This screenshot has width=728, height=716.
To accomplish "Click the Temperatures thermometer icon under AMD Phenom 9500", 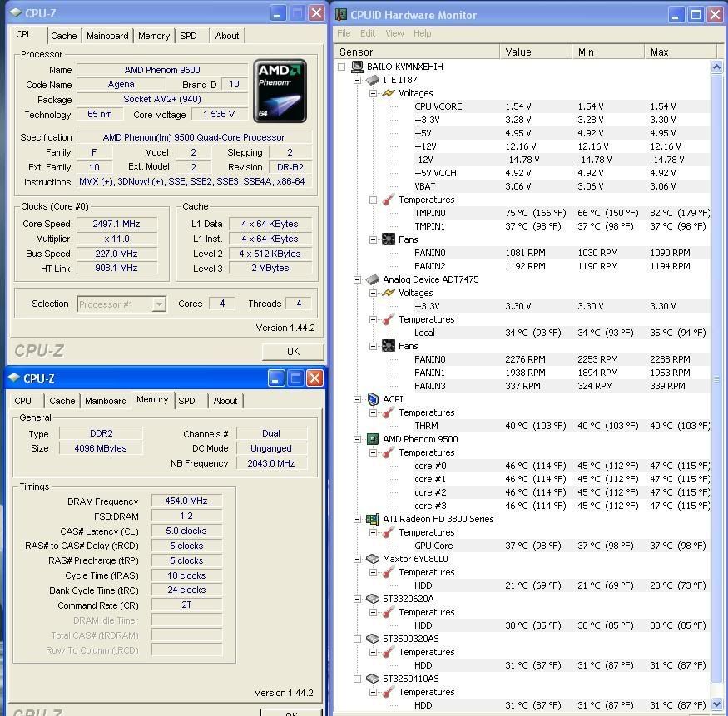I will click(x=389, y=452).
